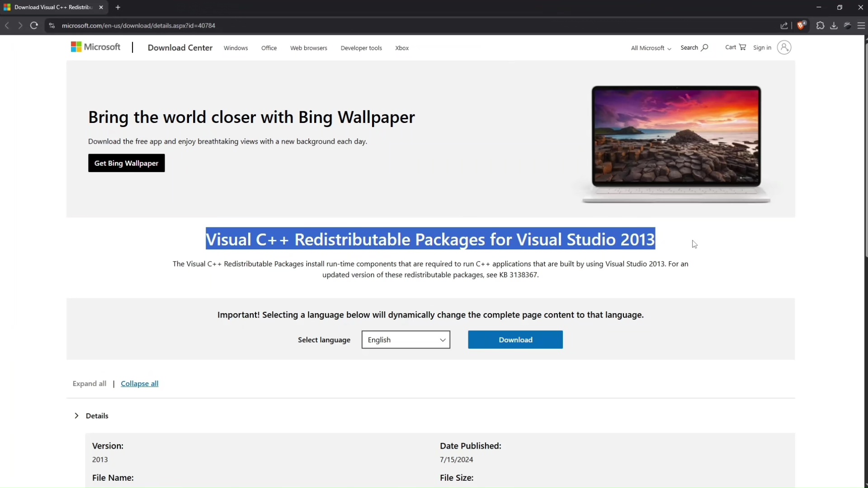The height and width of the screenshot is (488, 868).
Task: Open the Developer tools menu item
Action: point(361,48)
